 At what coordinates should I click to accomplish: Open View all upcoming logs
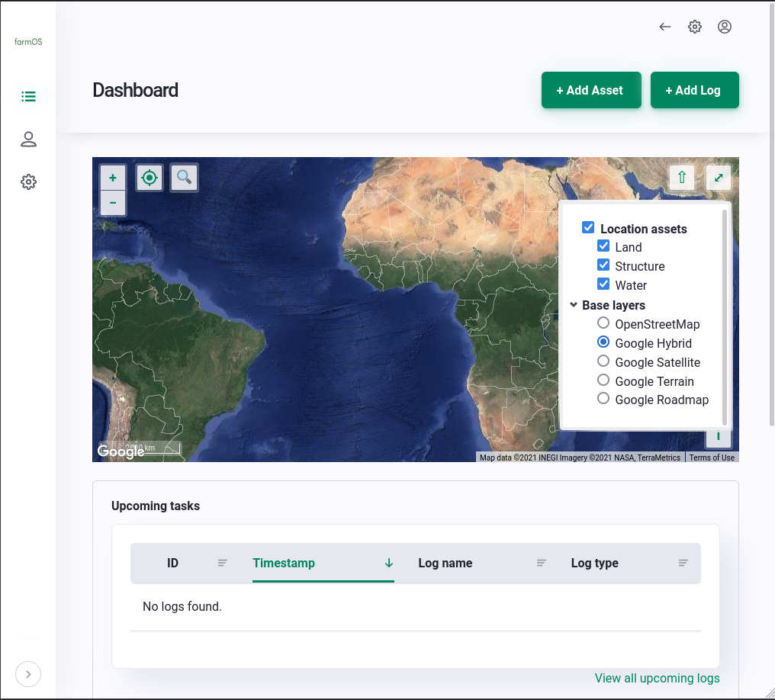click(x=657, y=678)
